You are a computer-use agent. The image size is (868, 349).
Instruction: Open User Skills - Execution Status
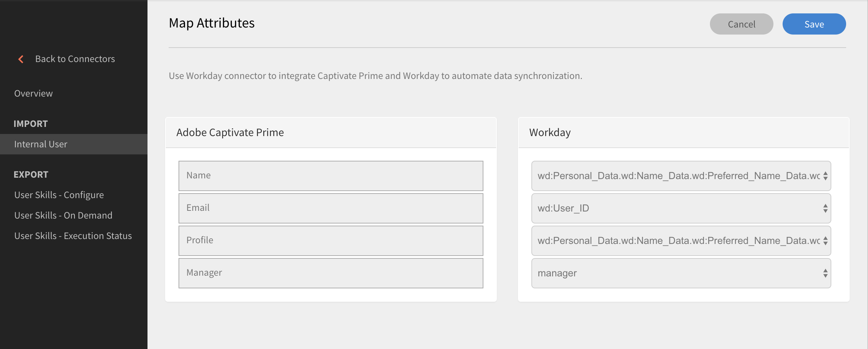pyautogui.click(x=73, y=236)
